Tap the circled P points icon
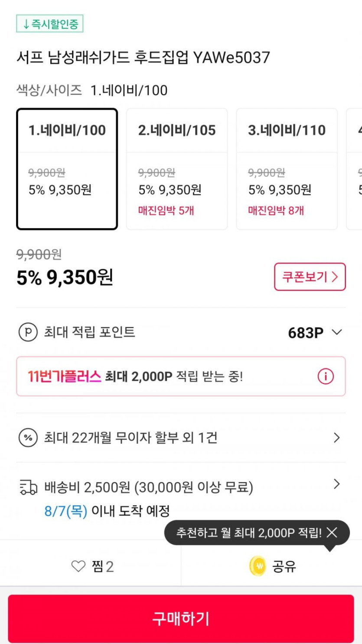Viewport: 362px width, 644px height. 28,332
